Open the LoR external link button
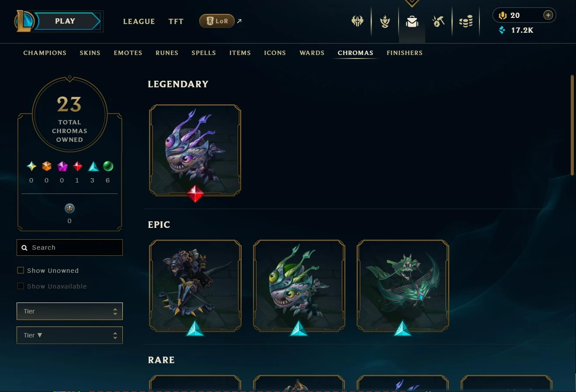This screenshot has width=576, height=392. (x=217, y=21)
